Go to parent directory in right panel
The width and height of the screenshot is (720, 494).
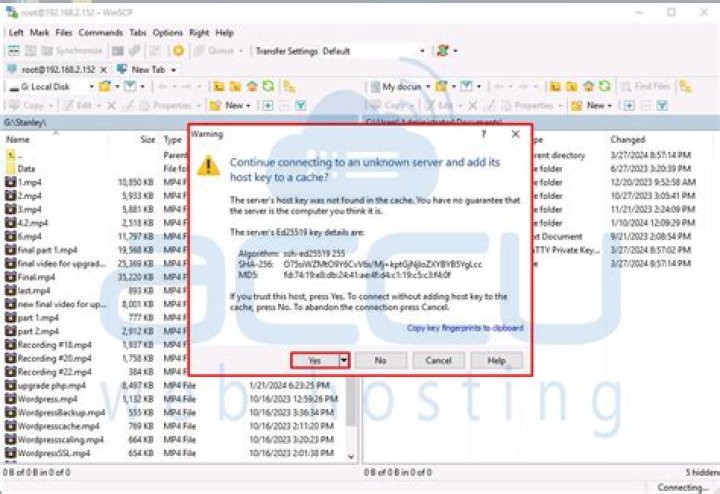555,86
